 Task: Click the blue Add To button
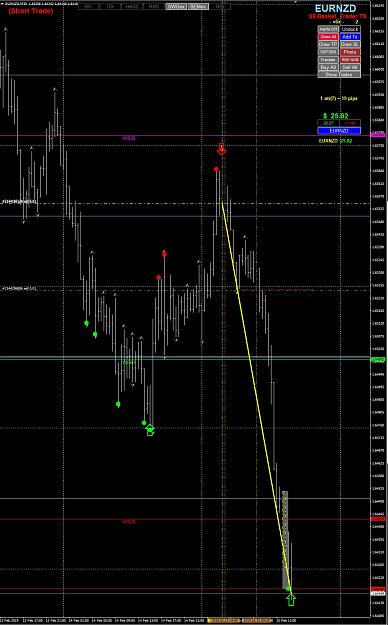(x=350, y=37)
